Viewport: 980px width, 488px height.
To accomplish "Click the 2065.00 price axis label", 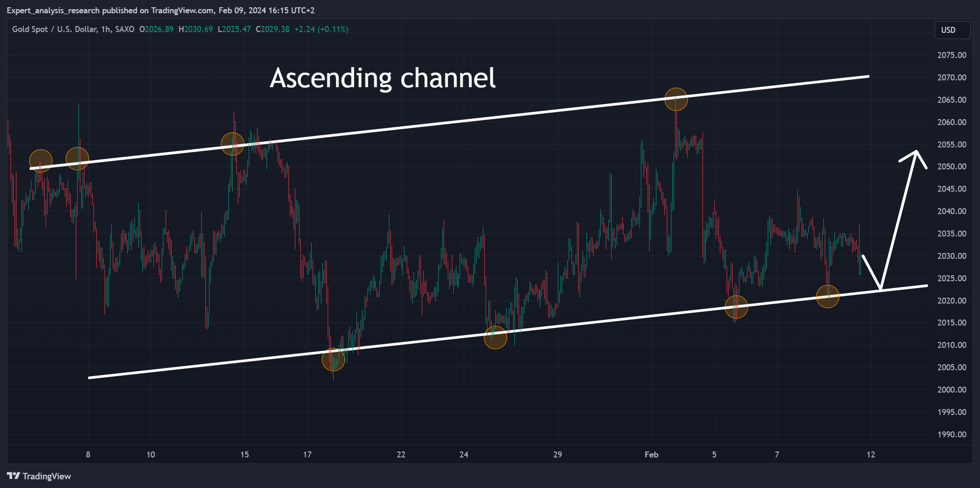I will click(x=952, y=100).
